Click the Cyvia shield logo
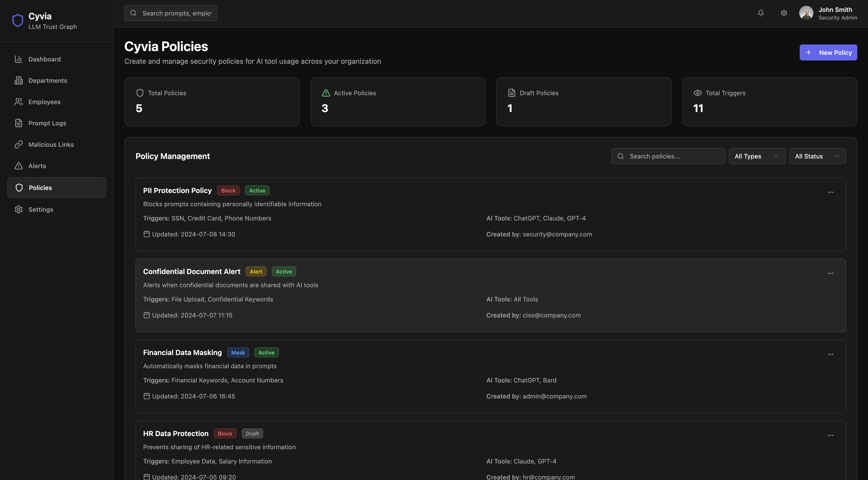Image resolution: width=868 pixels, height=480 pixels. pyautogui.click(x=18, y=20)
